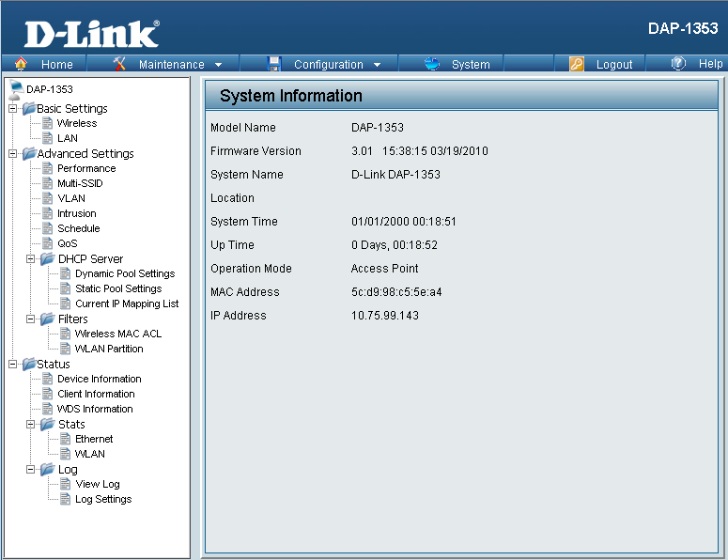Click the Logout key icon
The image size is (728, 560).
[576, 64]
